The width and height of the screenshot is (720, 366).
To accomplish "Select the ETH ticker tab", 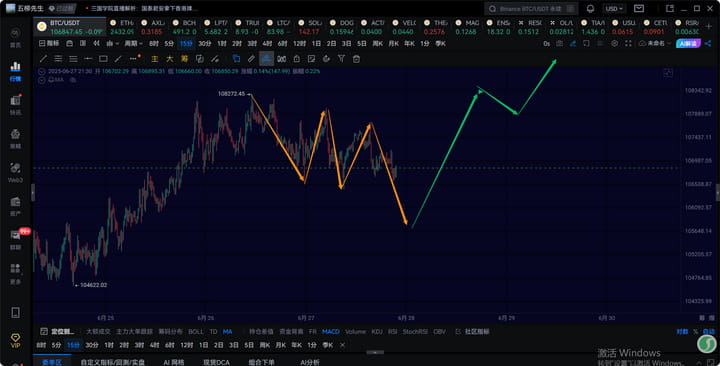I will tap(122, 27).
